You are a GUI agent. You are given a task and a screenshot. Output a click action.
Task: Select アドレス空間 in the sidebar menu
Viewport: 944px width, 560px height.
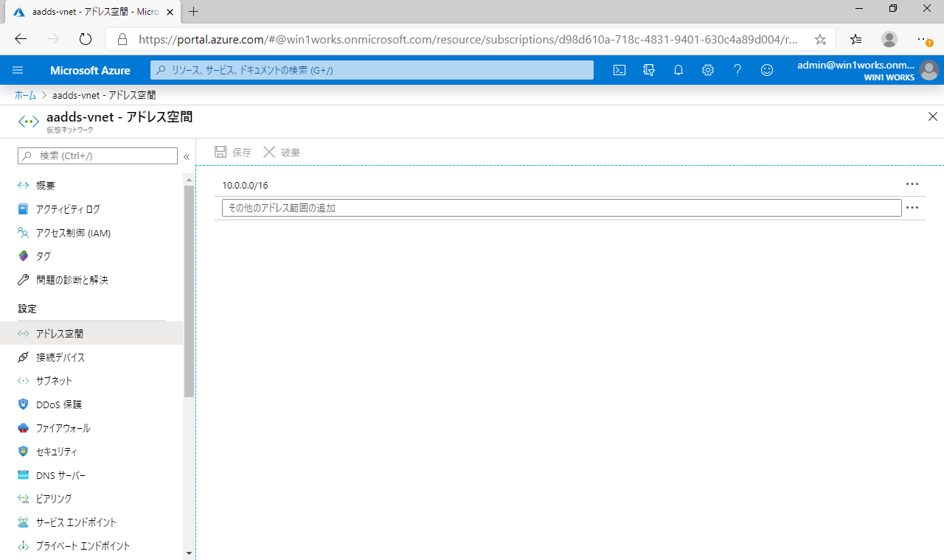91,334
